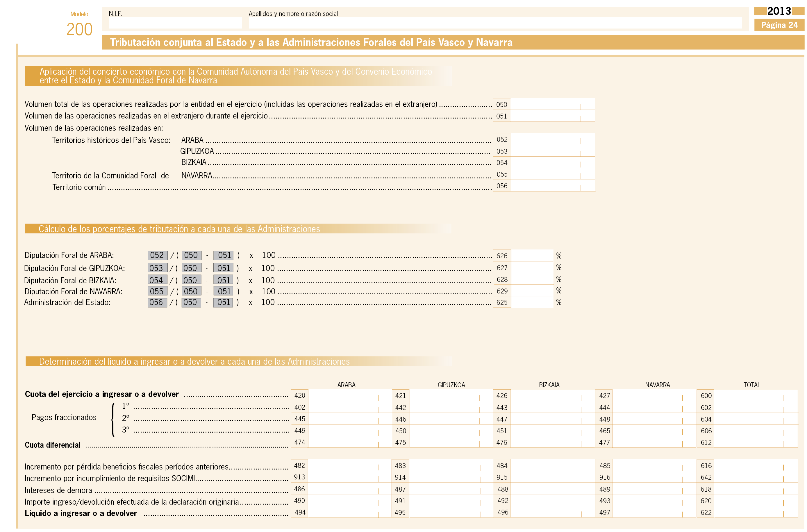Click field 477 cuota diferencial NAVARRA
The width and height of the screenshot is (807, 532).
(x=654, y=442)
